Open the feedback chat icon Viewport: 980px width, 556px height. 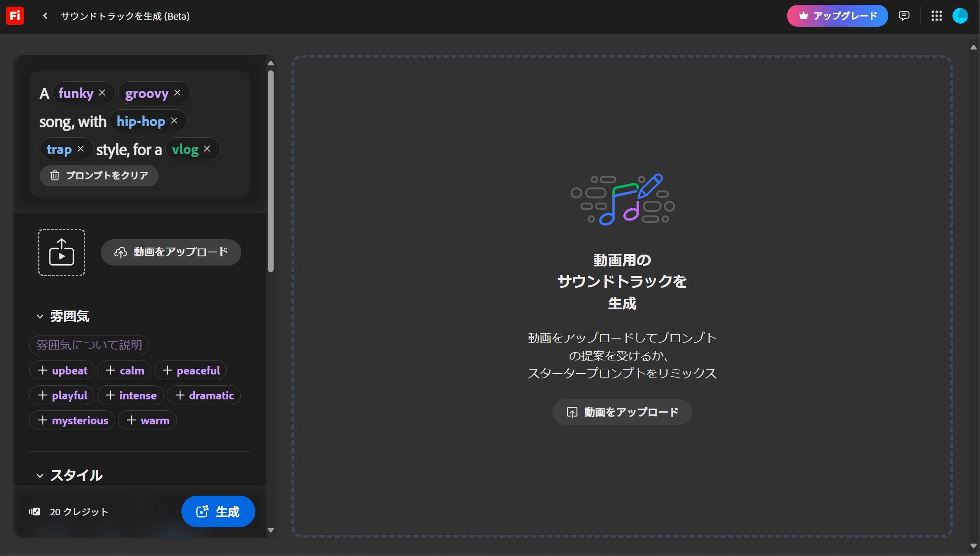(x=904, y=16)
